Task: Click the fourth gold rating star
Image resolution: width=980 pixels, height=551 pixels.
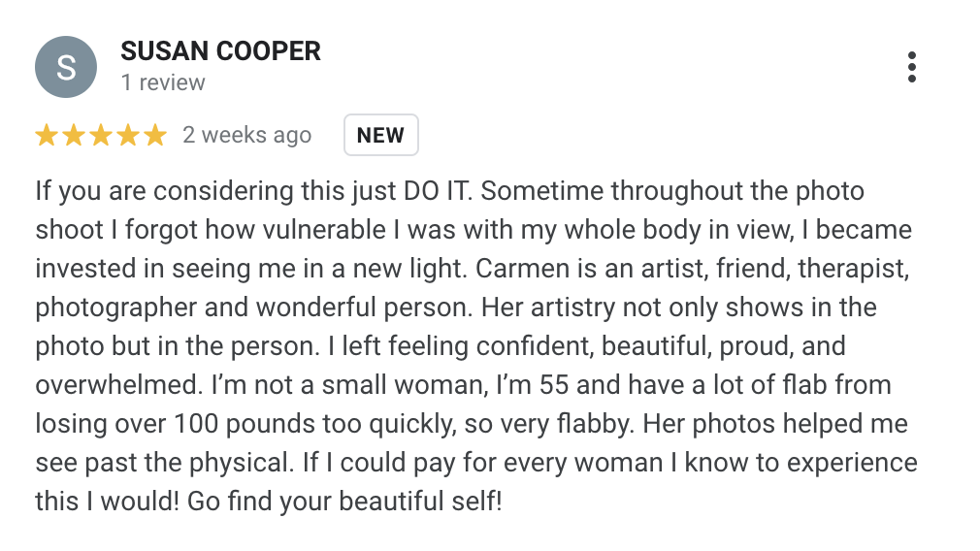Action: click(x=128, y=135)
